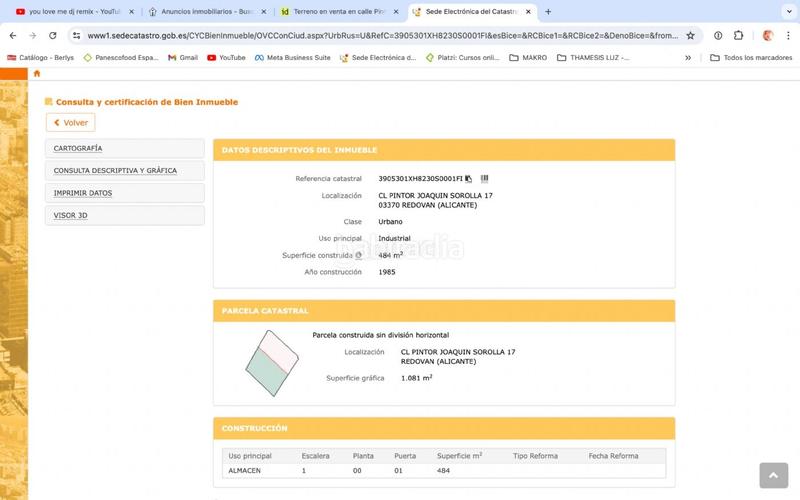
Task: Reload the page in browser
Action: point(52,35)
